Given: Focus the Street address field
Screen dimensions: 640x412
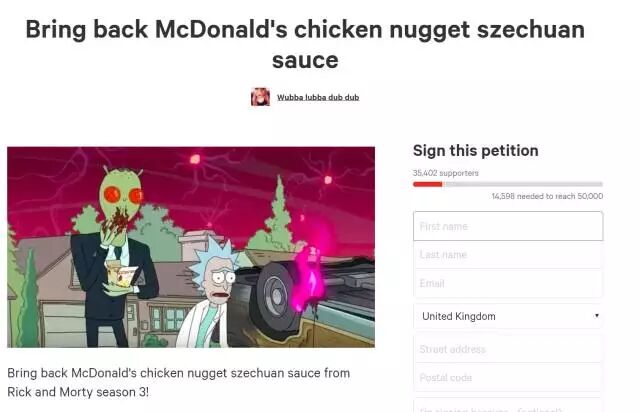Looking at the screenshot, I should pos(508,349).
